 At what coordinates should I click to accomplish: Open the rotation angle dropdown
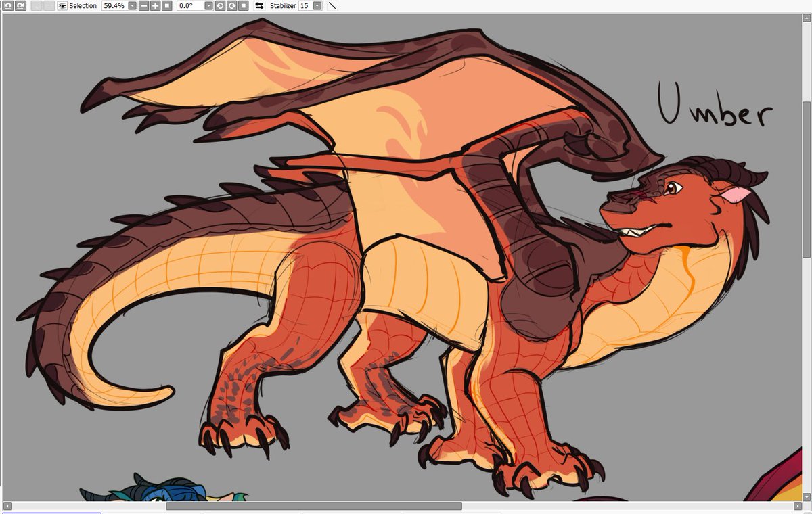click(x=208, y=5)
